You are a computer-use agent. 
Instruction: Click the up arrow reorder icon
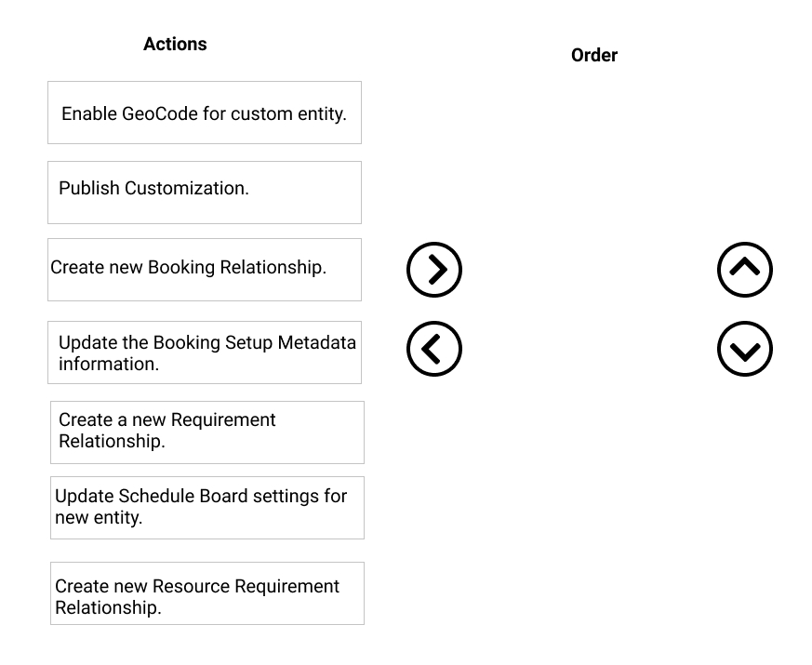click(x=745, y=270)
